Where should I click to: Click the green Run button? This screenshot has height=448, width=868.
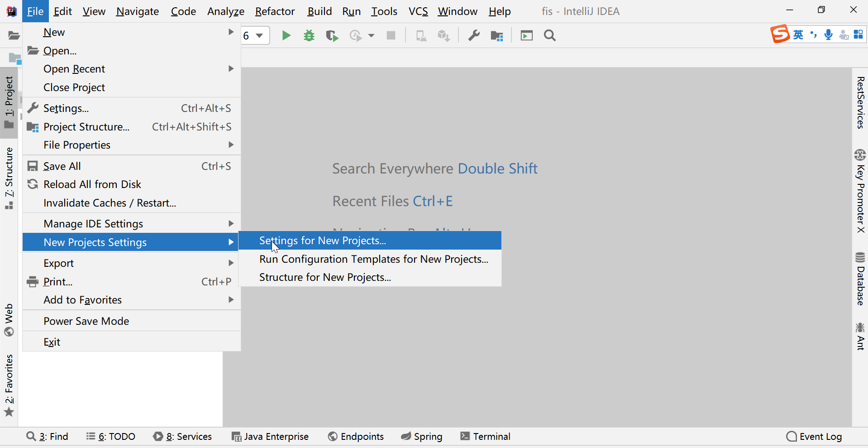click(286, 35)
